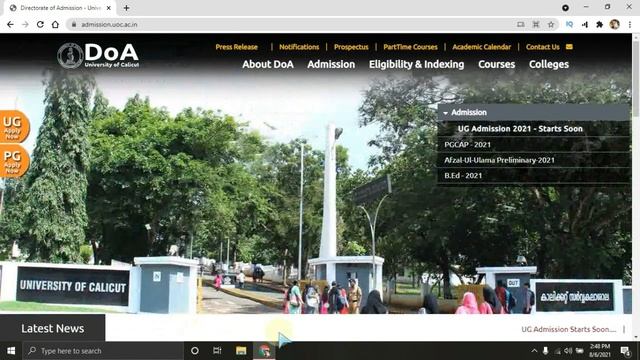The image size is (640, 360).
Task: Click the media control icon in Chrome title bar
Action: tap(565, 8)
